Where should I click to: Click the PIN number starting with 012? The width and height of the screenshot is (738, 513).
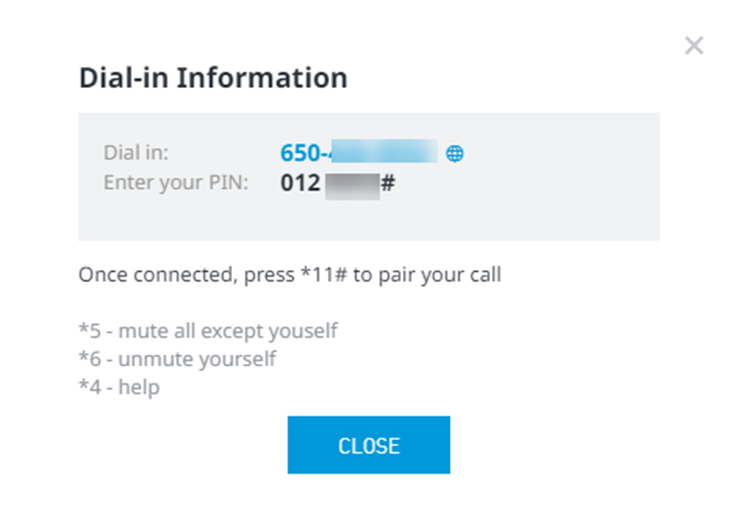(338, 183)
